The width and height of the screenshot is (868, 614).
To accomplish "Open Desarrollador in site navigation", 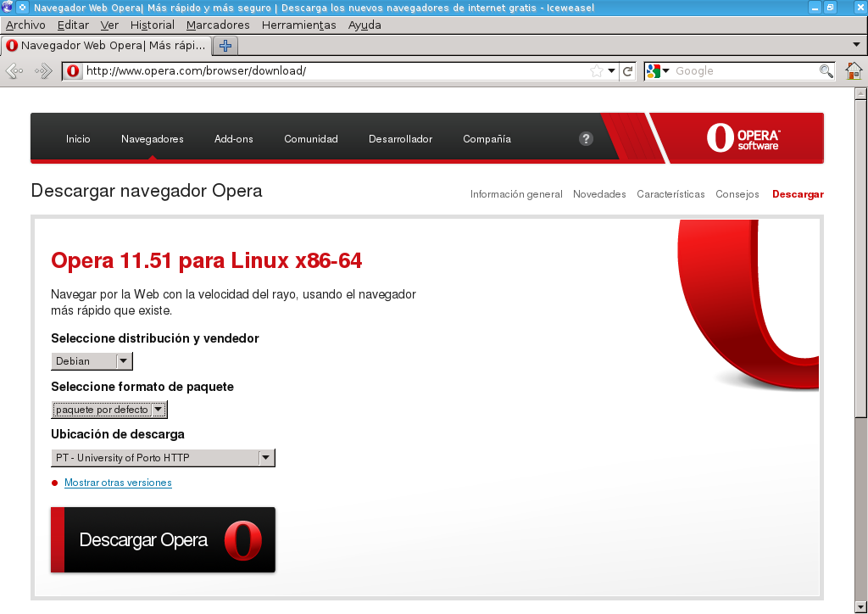I will [400, 139].
